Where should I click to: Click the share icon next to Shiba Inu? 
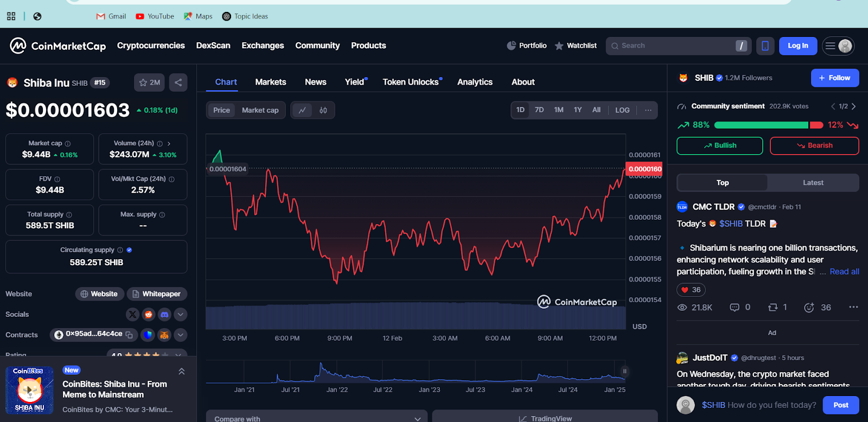tap(178, 82)
